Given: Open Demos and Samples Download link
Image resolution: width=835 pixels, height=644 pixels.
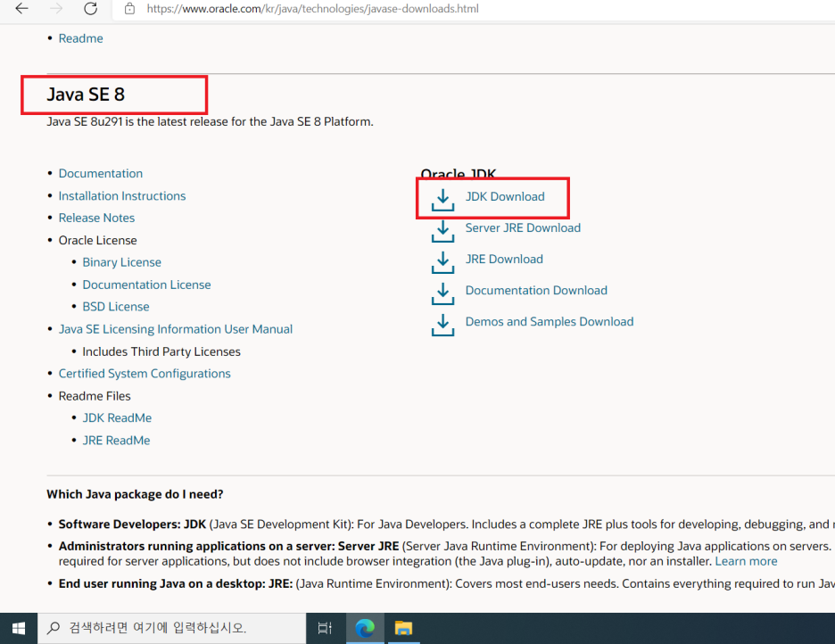Looking at the screenshot, I should click(550, 321).
